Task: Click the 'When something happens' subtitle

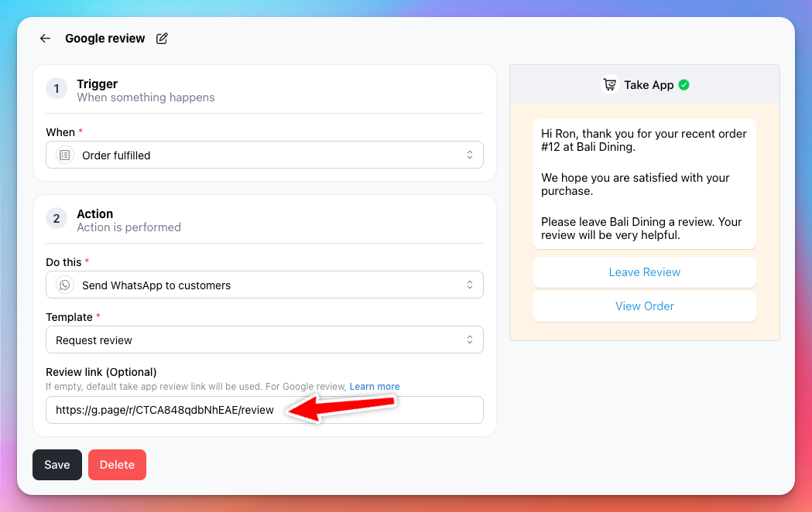Action: click(x=146, y=97)
